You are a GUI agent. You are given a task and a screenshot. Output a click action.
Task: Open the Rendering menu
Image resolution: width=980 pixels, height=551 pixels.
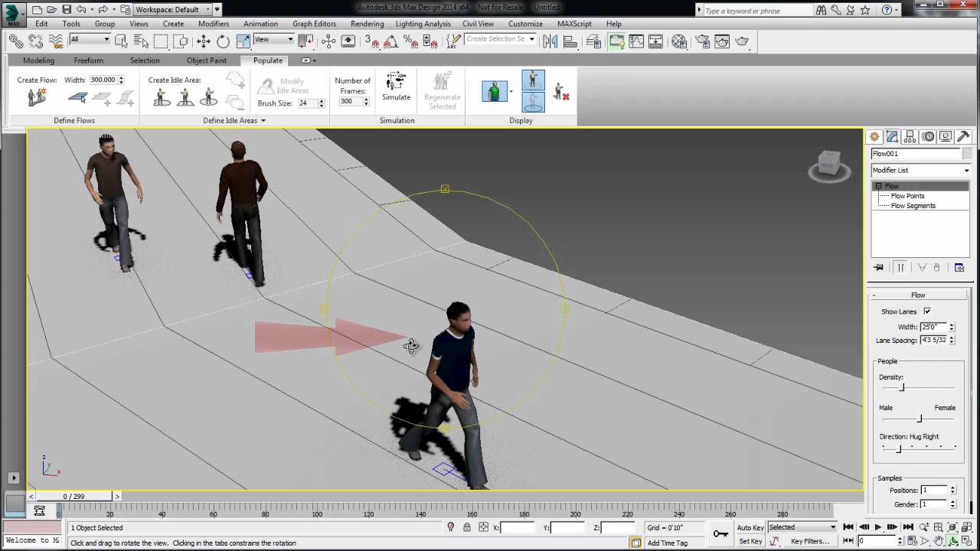[367, 24]
